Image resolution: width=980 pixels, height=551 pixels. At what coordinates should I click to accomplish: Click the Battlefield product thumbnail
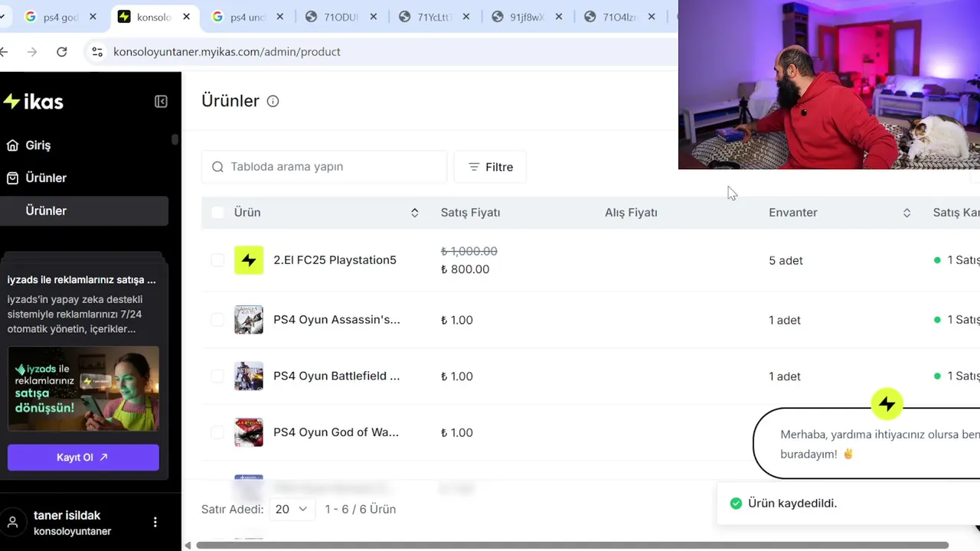click(x=249, y=376)
